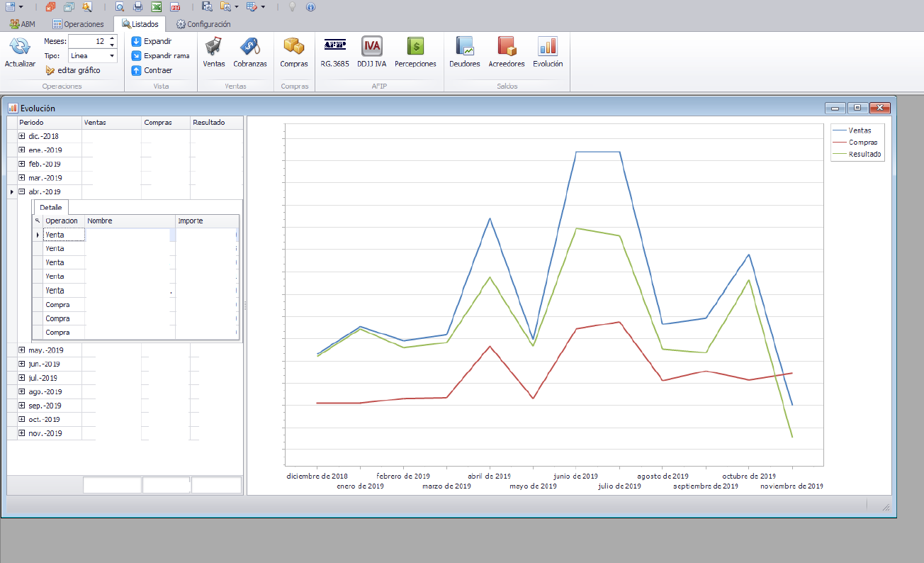Viewport: 924px width, 563px height.
Task: Open the Tipo chart type dropdown
Action: [112, 55]
